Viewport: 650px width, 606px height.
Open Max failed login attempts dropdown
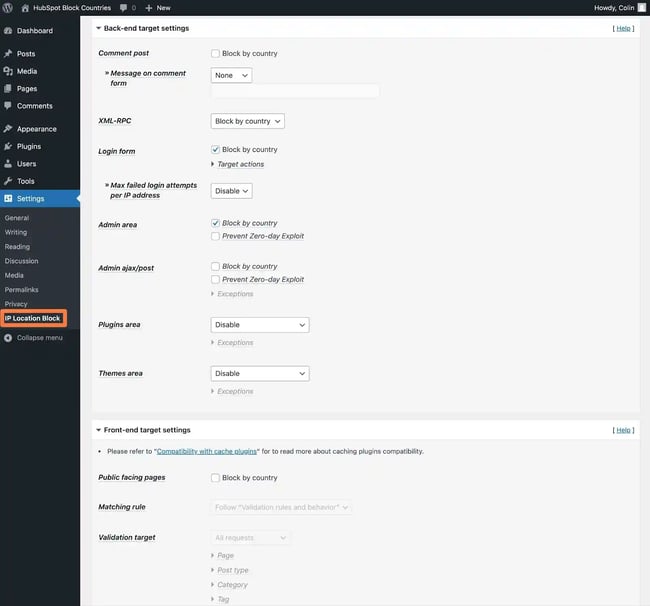pyautogui.click(x=231, y=191)
